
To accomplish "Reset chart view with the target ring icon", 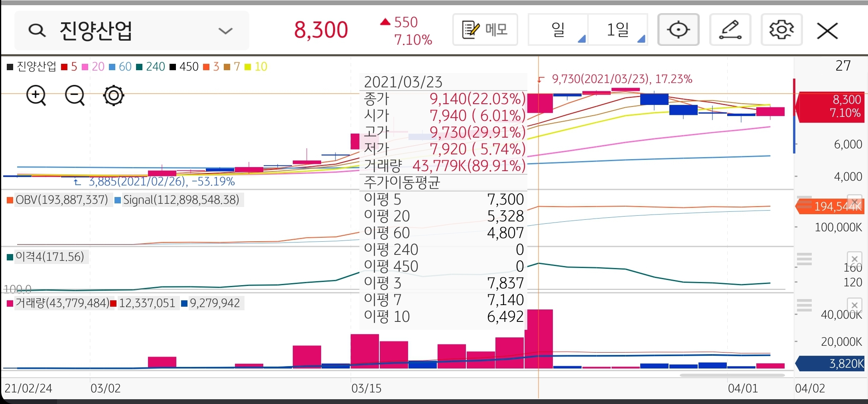I will click(114, 96).
